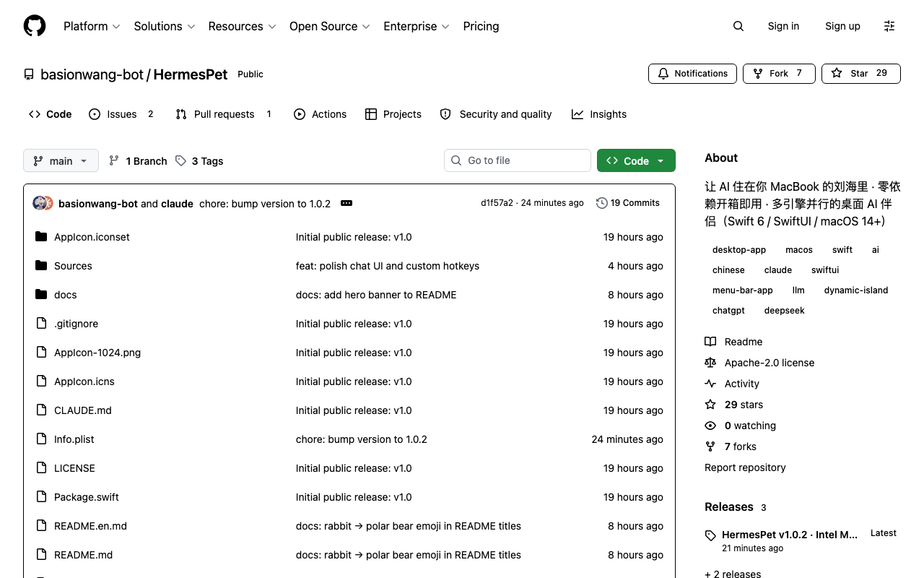View the 19 Commits history
This screenshot has width=924, height=578.
pos(628,203)
